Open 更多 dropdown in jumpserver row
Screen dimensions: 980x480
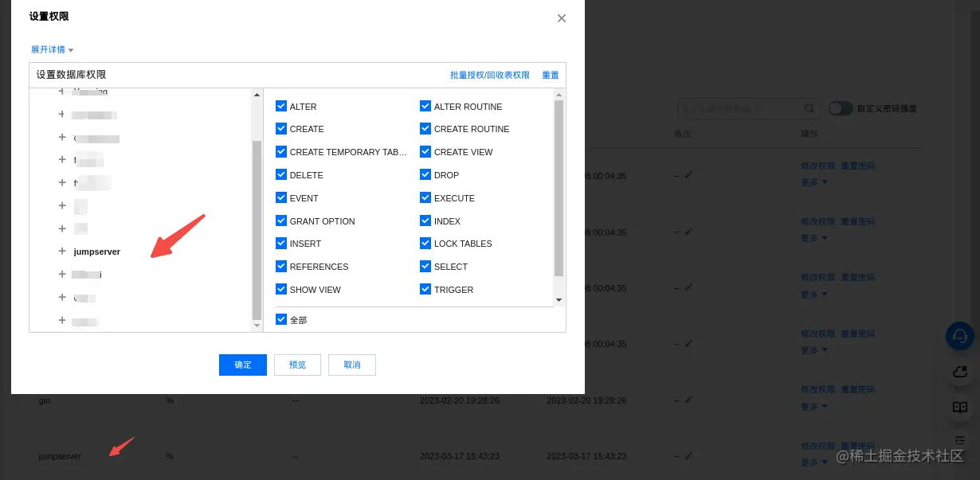813,462
